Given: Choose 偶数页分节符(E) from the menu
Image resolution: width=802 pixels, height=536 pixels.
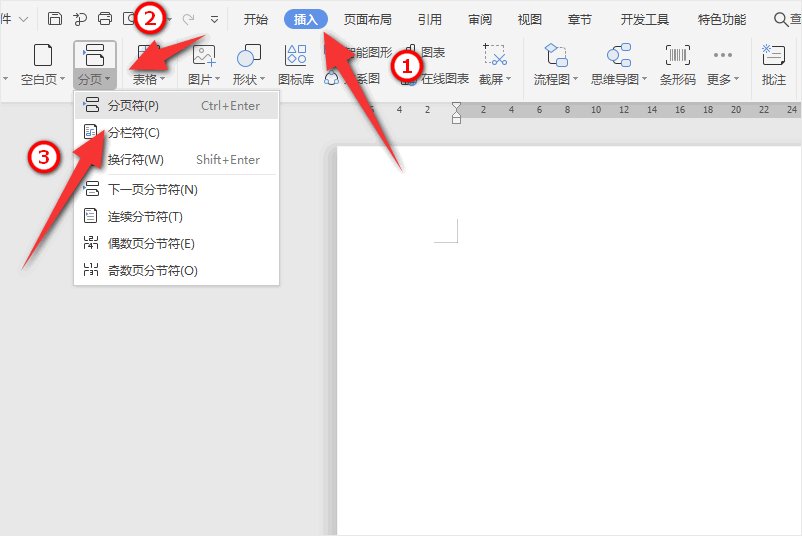Looking at the screenshot, I should (x=176, y=244).
